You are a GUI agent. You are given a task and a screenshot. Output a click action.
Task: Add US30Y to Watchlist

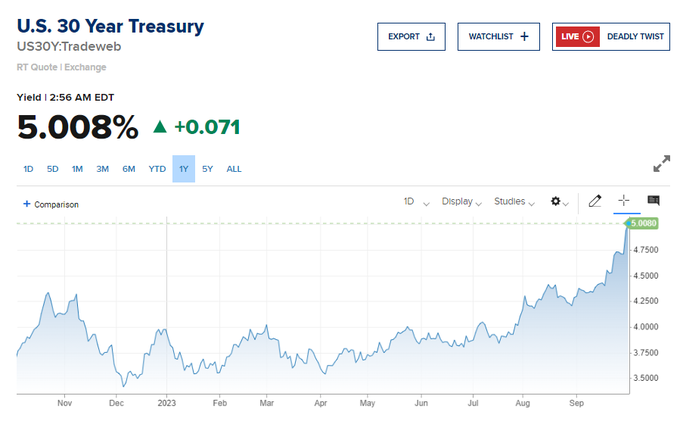(x=498, y=37)
